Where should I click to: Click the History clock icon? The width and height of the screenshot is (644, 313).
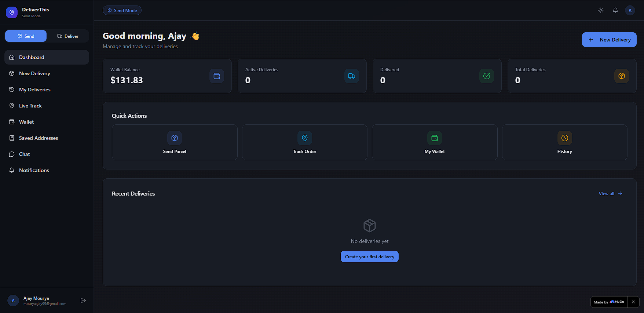565,138
